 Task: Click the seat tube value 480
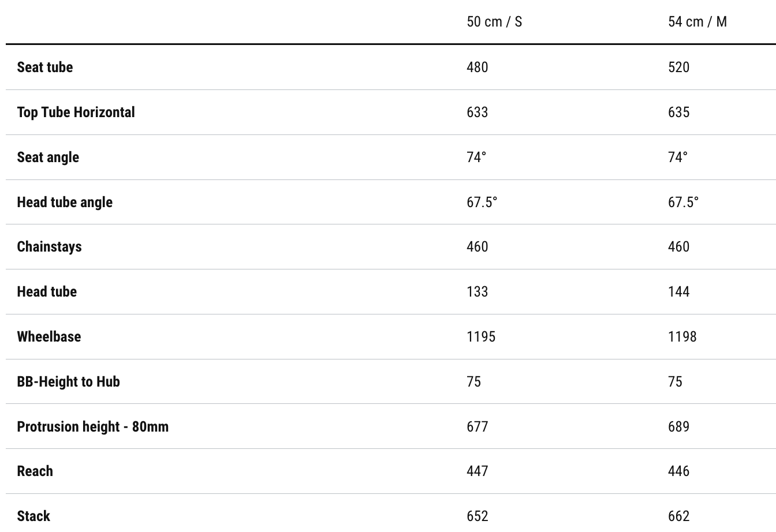point(477,67)
